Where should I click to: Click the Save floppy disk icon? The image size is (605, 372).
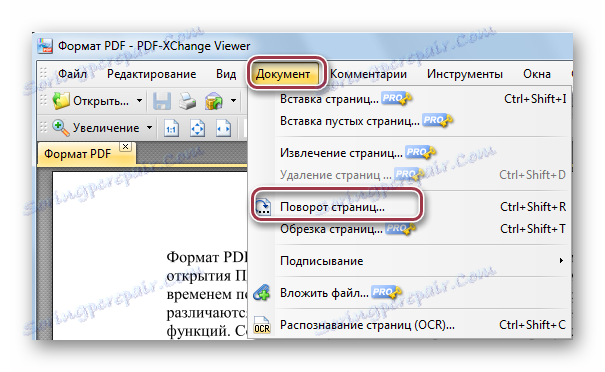[162, 101]
